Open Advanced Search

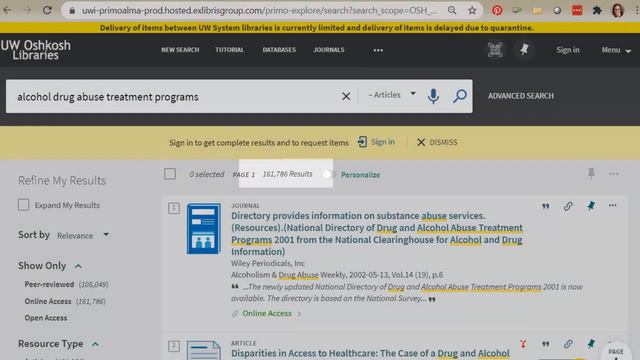(521, 96)
